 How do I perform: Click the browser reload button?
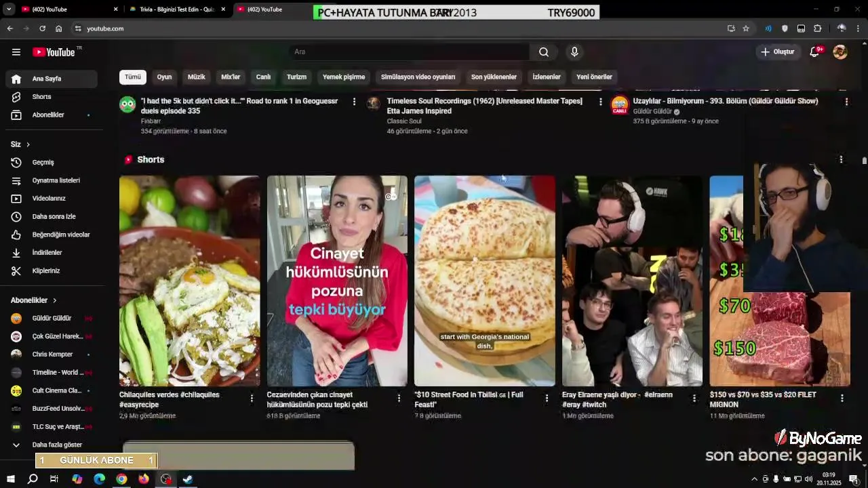[x=42, y=28]
